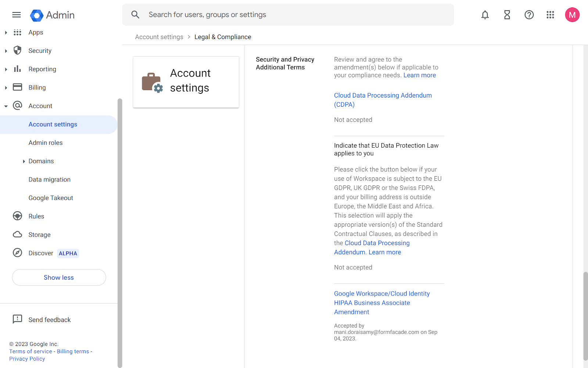
Task: Click Account settings in the breadcrumb
Action: pos(159,37)
